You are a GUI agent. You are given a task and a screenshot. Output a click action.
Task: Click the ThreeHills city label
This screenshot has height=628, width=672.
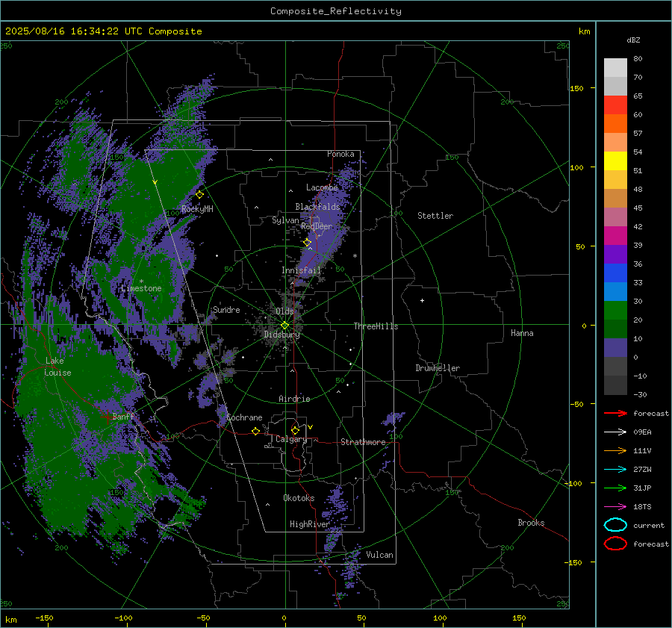[376, 326]
